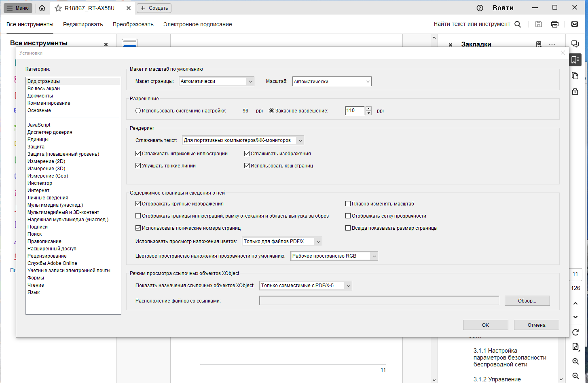Click the custom resolution value field
The height and width of the screenshot is (383, 588).
(355, 110)
